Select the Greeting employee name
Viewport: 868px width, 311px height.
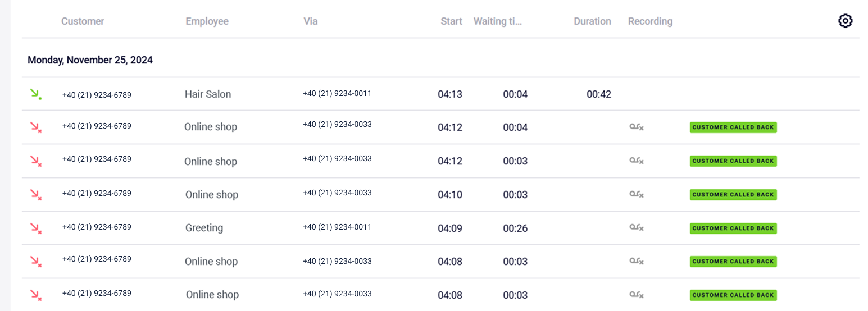tap(204, 228)
